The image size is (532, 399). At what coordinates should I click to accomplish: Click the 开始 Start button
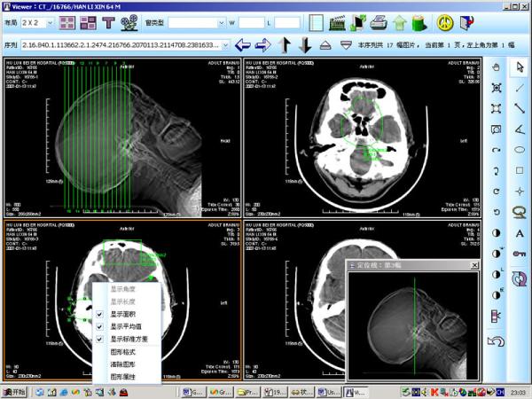tap(14, 392)
